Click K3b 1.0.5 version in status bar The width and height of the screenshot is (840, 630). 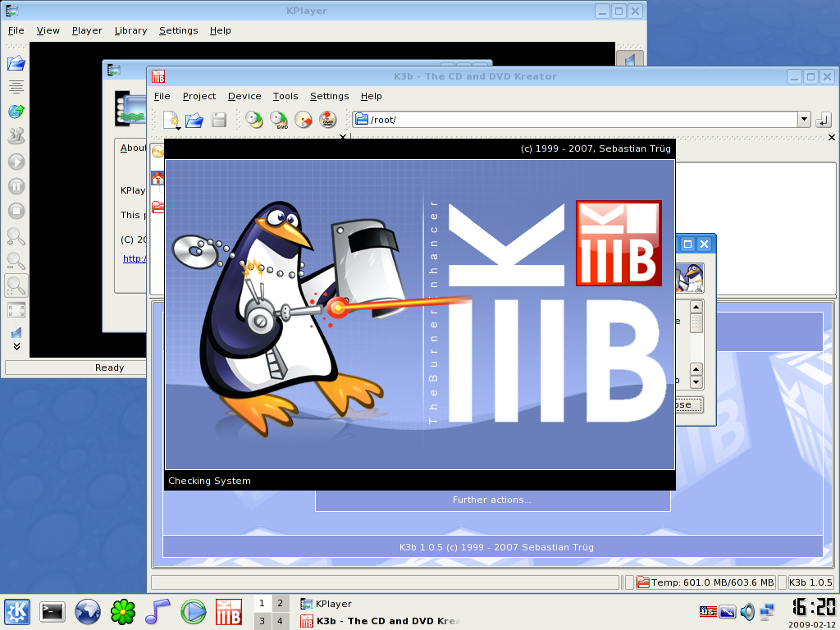[810, 582]
